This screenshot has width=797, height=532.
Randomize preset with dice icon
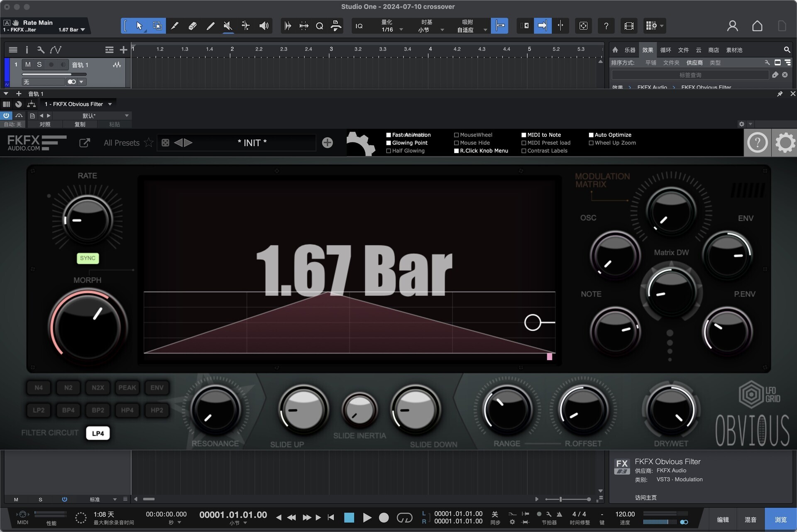click(165, 143)
